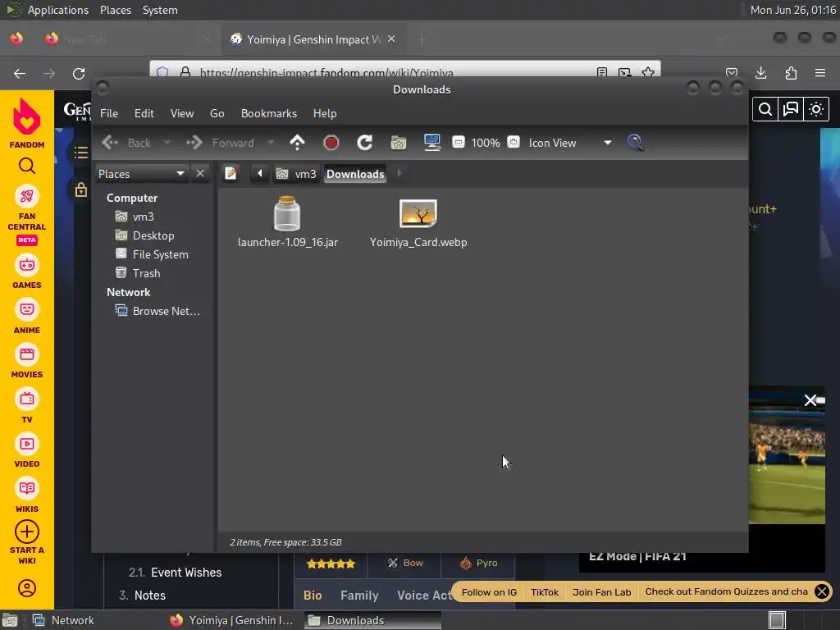Toggle text location entry pencil icon
Image resolution: width=840 pixels, height=630 pixels.
click(231, 174)
